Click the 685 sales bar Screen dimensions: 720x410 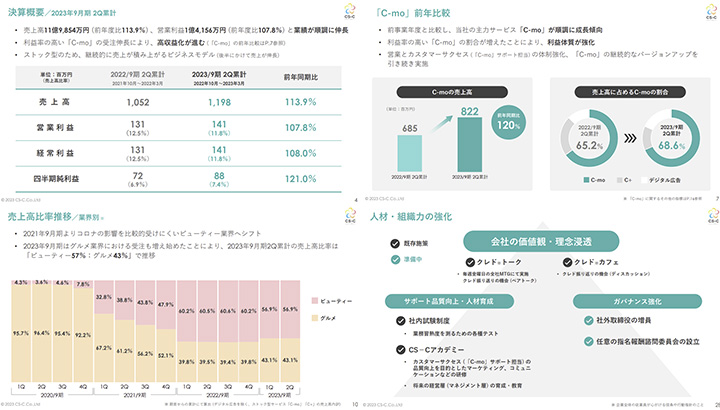point(410,153)
